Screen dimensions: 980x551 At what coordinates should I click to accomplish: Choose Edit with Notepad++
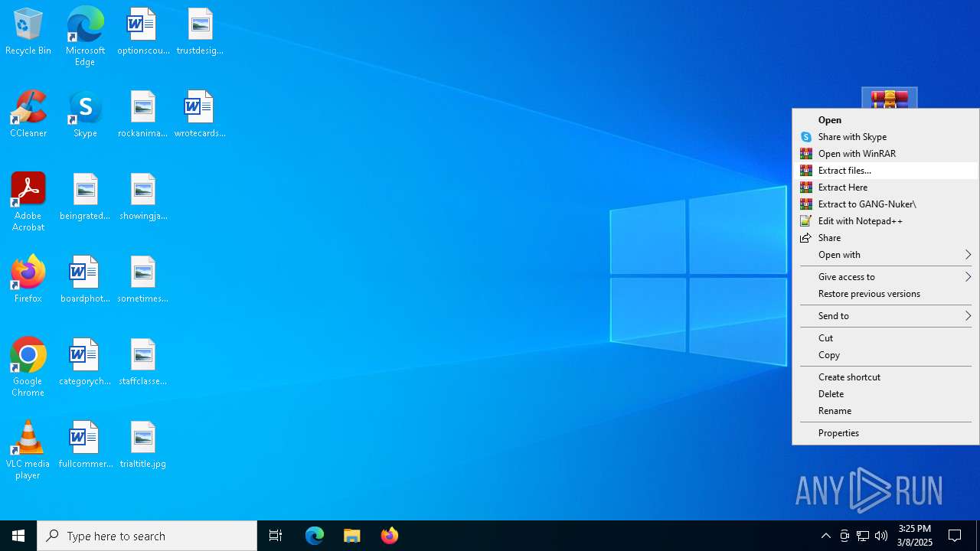[886, 221]
